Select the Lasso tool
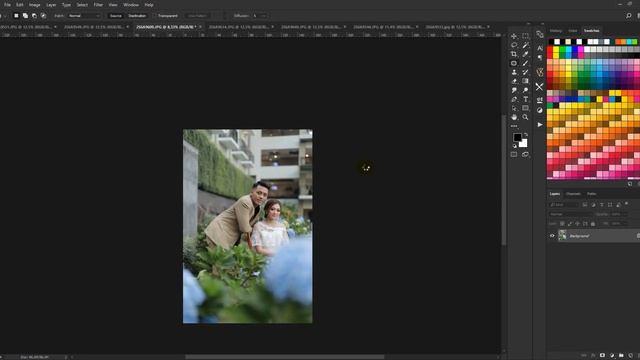640x360 pixels. click(514, 45)
